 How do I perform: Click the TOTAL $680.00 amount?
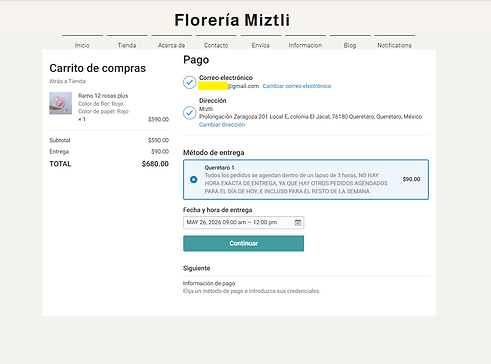pos(155,164)
